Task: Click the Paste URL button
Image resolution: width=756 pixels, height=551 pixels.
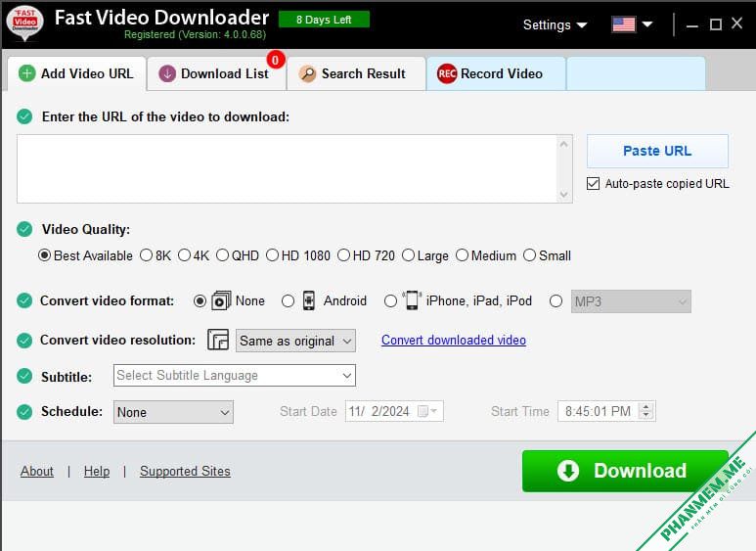Action: (657, 151)
